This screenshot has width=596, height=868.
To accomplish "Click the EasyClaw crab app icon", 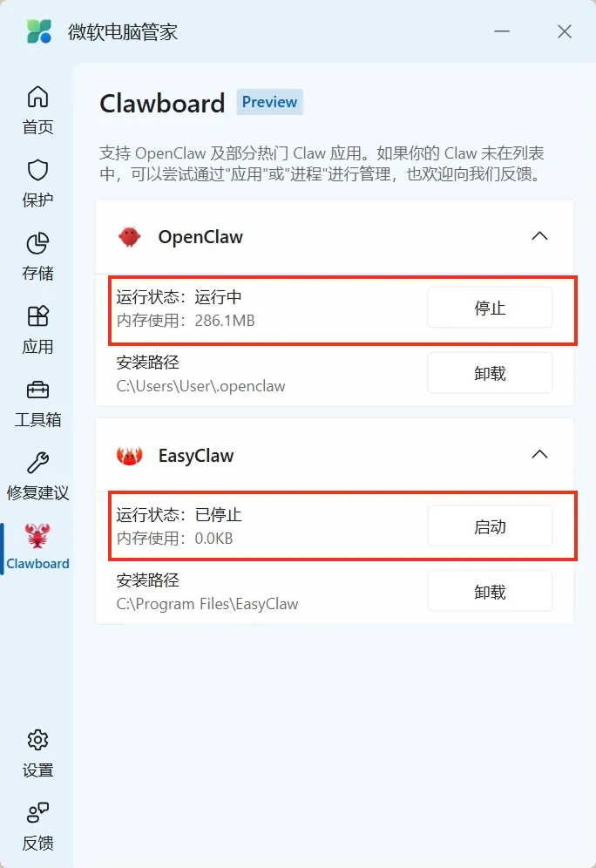I will (x=130, y=456).
